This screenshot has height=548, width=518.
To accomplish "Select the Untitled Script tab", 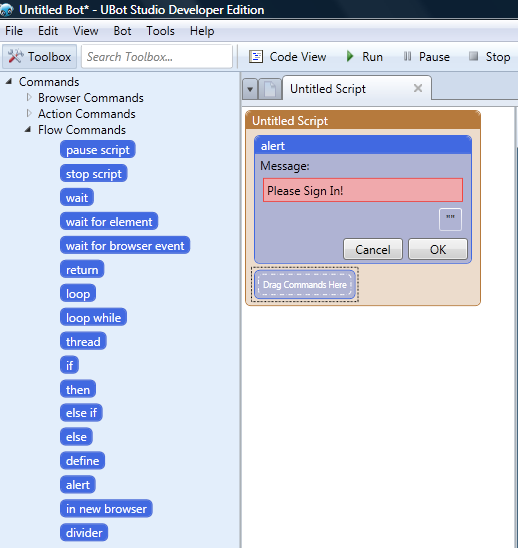I will (x=357, y=88).
